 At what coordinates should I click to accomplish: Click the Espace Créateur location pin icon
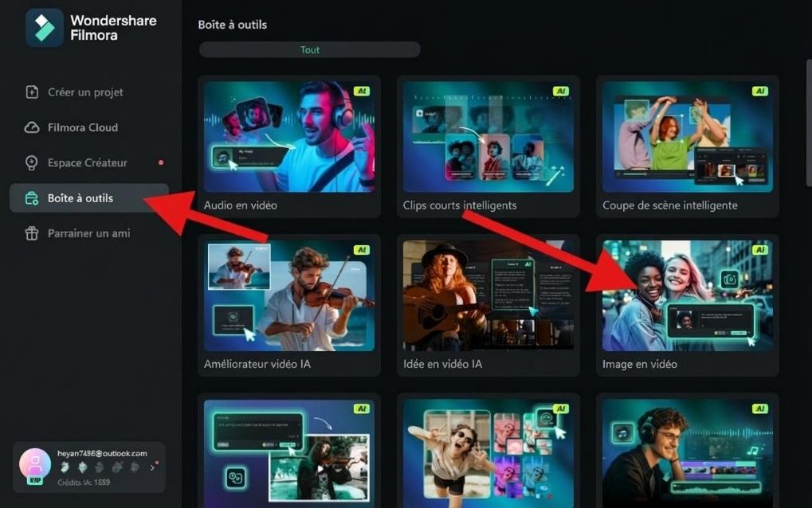coord(32,162)
